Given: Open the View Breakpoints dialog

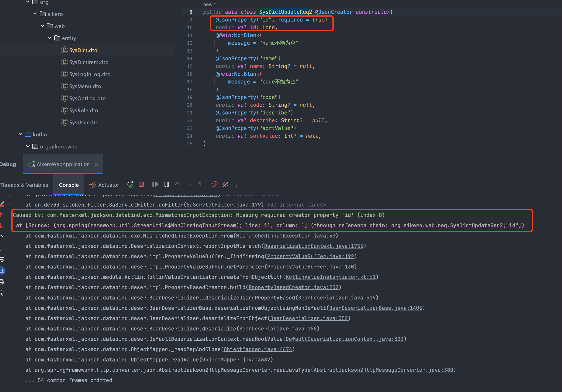Looking at the screenshot, I should pos(214,184).
